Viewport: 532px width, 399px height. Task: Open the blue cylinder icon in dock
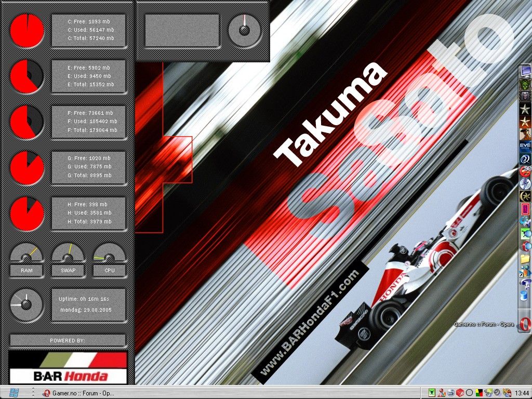click(x=524, y=296)
